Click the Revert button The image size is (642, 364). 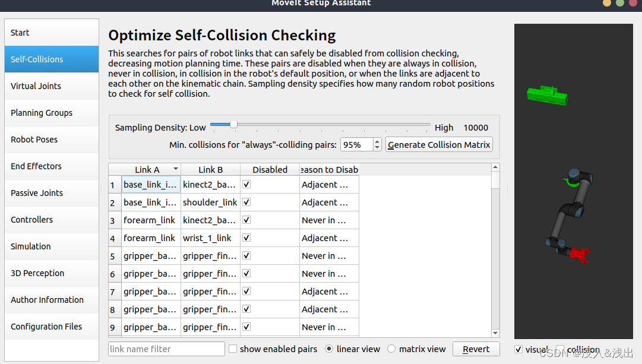pos(476,349)
